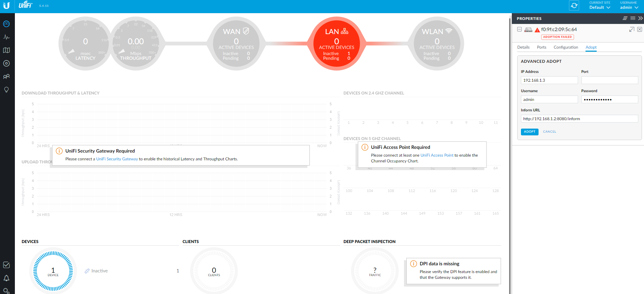Click the Latency gauge
Image resolution: width=644 pixels, height=294 pixels.
tap(86, 44)
